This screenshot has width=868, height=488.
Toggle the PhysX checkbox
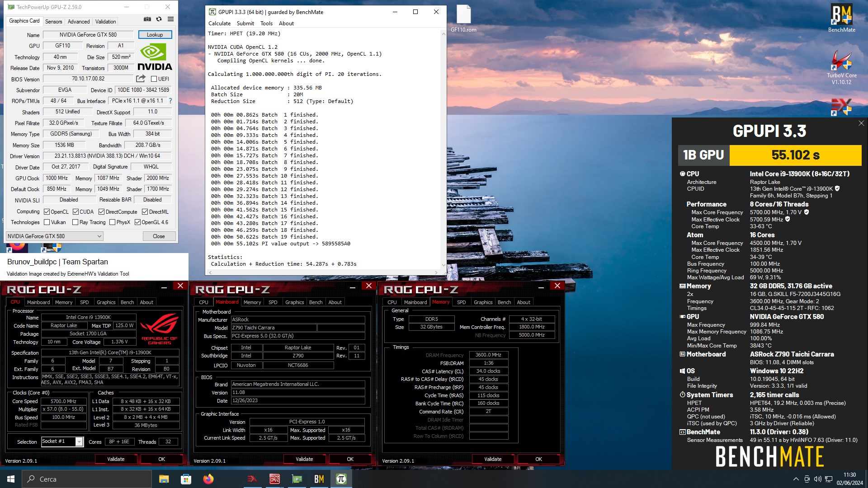[112, 222]
